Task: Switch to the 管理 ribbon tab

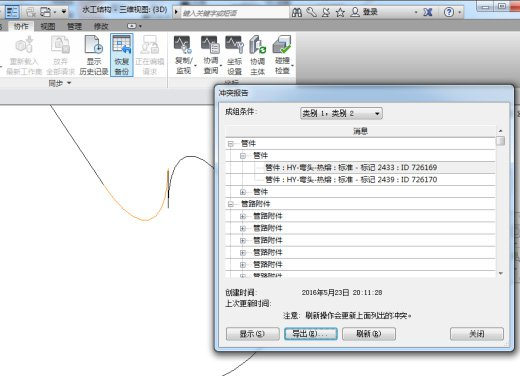Action: pyautogui.click(x=74, y=26)
